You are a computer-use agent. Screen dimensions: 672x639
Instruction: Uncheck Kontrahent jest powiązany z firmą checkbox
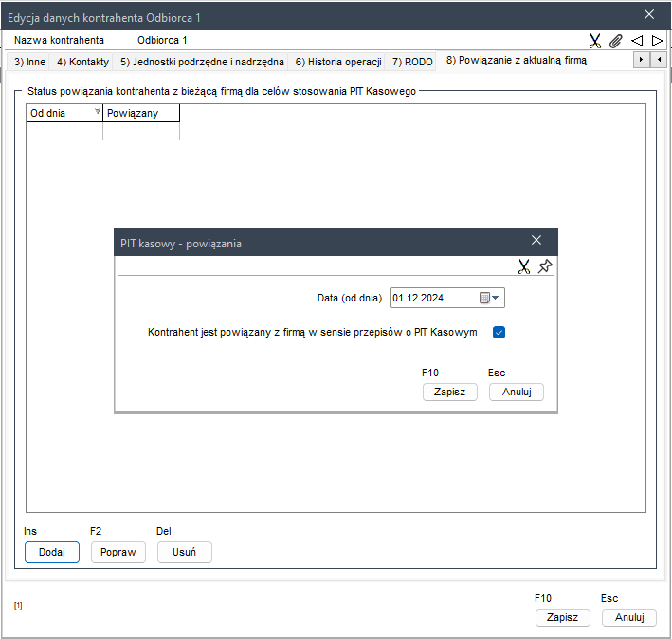click(x=499, y=332)
